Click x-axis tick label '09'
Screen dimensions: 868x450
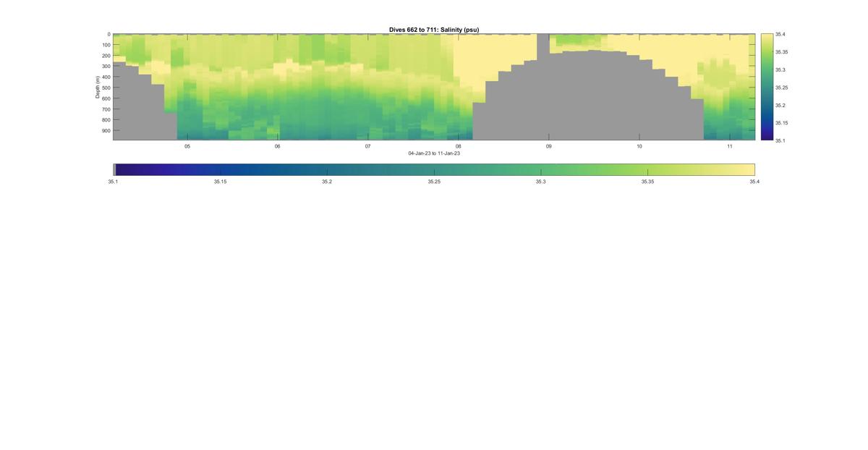pos(549,146)
